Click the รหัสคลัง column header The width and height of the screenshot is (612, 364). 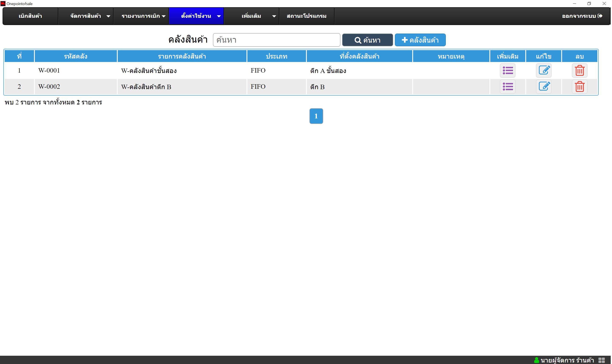[76, 56]
